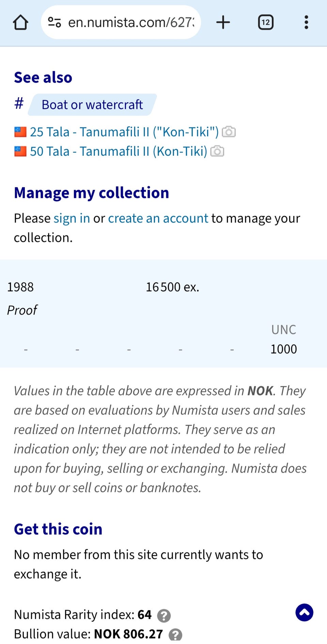
Task: Open the tab switcher showing 12 tabs
Action: 266,22
